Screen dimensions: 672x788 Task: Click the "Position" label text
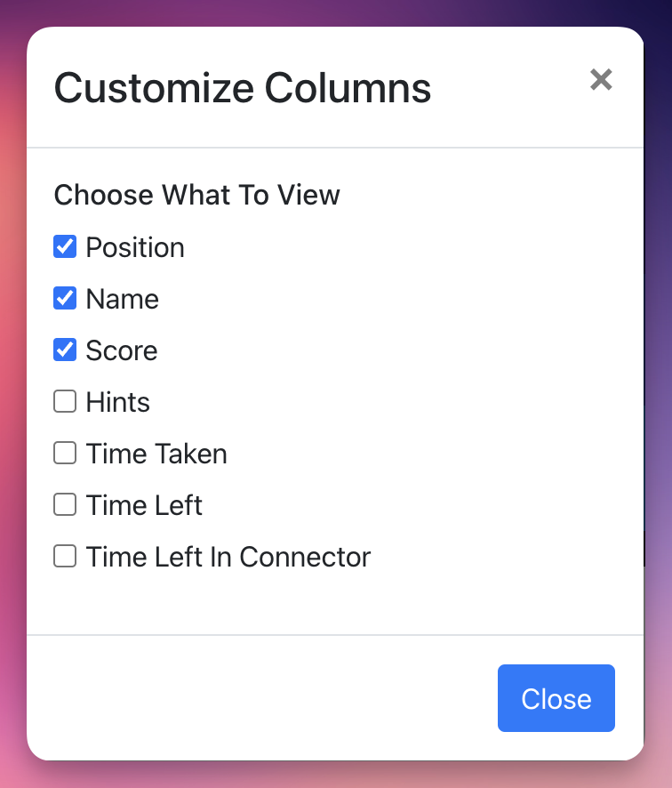135,247
